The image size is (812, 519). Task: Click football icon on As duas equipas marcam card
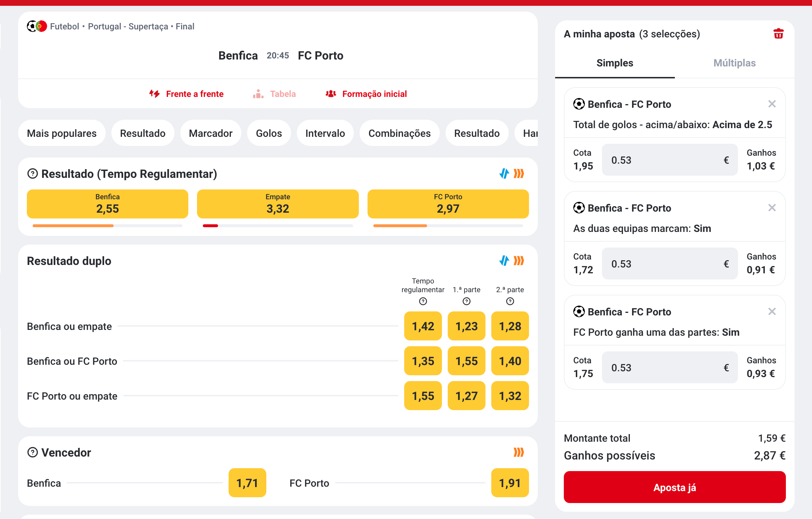(x=579, y=208)
